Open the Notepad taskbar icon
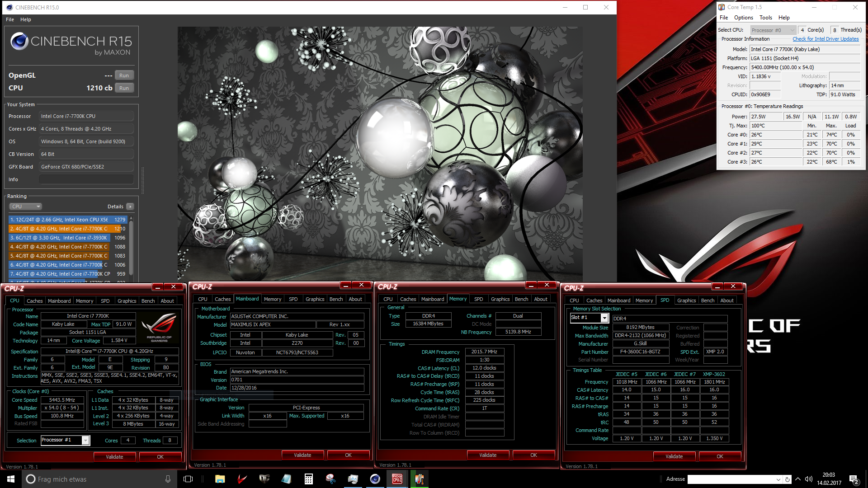868x488 pixels. pos(287,479)
